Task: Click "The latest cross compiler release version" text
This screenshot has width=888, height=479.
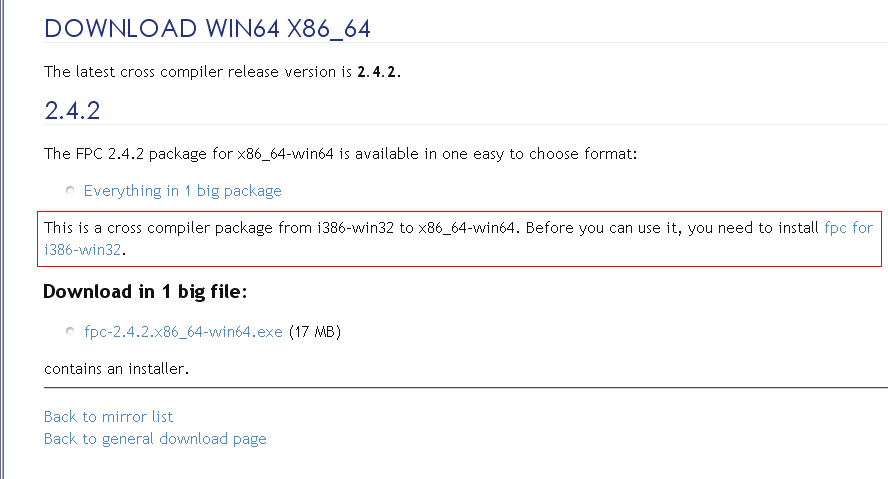Action: (190, 72)
